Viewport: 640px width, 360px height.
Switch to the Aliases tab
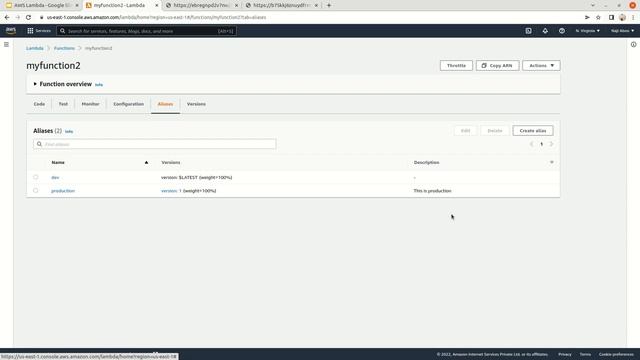click(x=165, y=104)
